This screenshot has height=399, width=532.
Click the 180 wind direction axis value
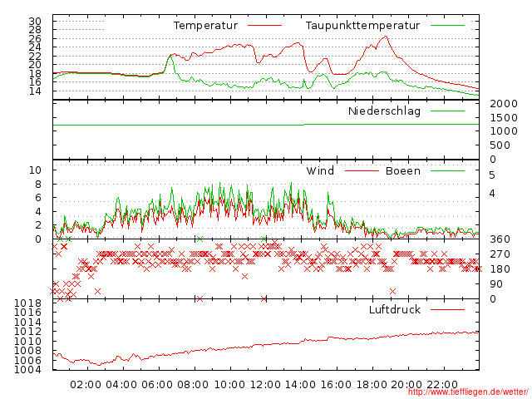(x=500, y=269)
